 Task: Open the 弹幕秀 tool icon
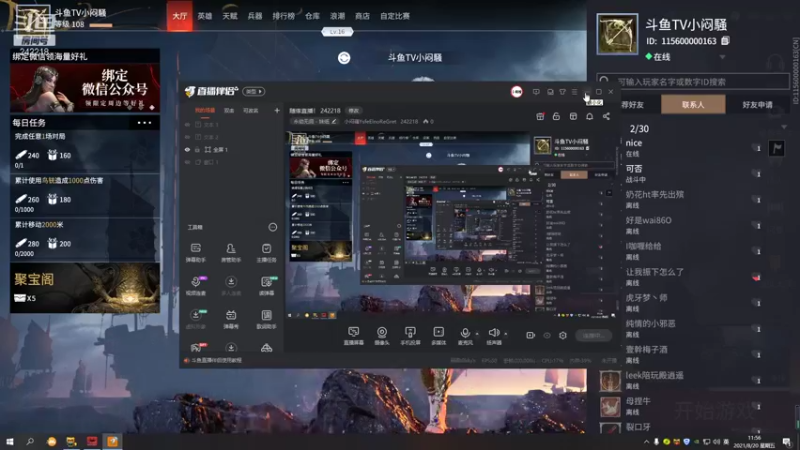[x=231, y=319]
